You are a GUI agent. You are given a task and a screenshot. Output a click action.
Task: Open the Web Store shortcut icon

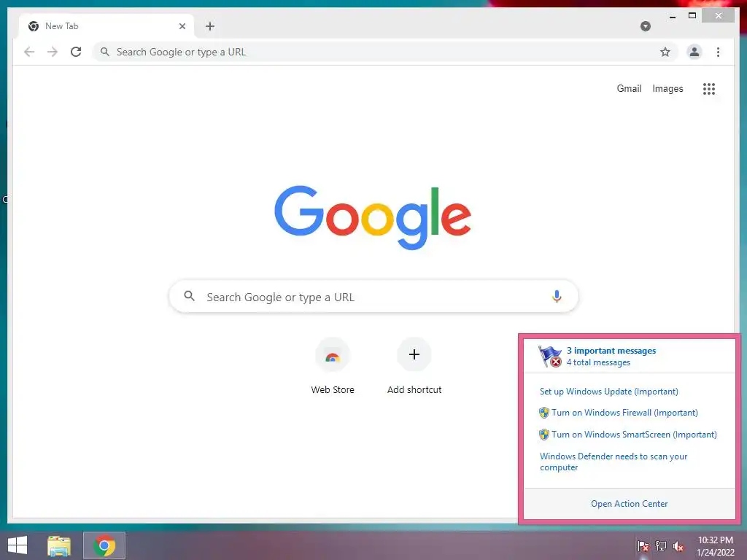tap(333, 355)
